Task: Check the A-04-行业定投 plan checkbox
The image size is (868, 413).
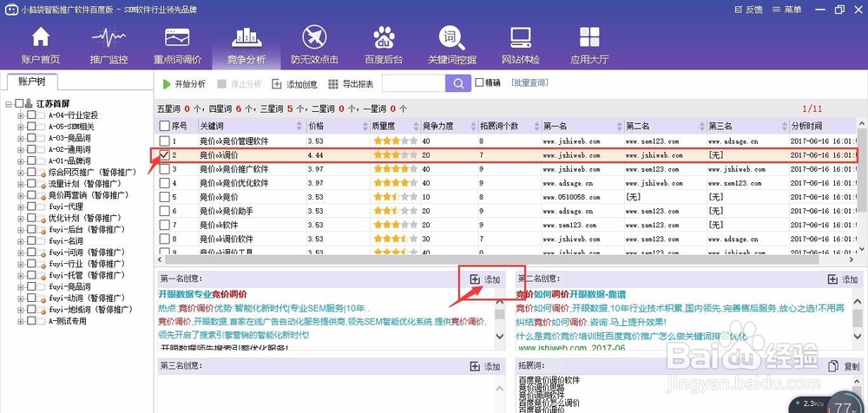Action: coord(31,115)
